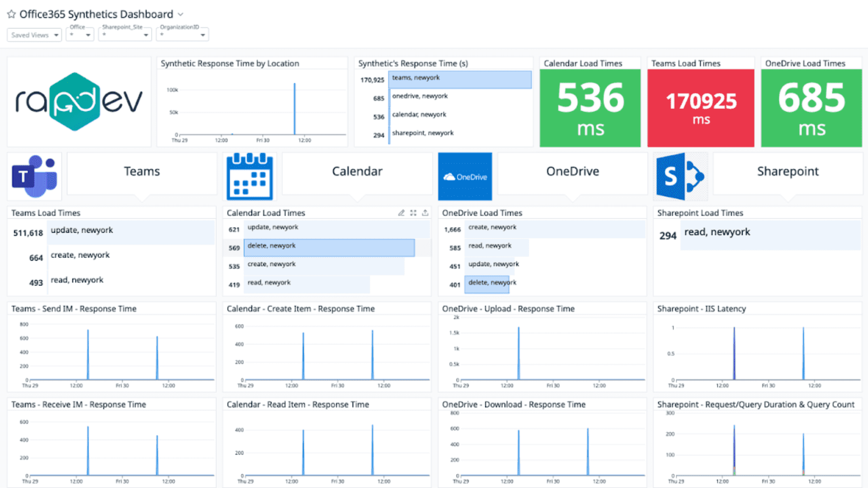Click OneDrive - Upload - Response Time title

pos(508,309)
